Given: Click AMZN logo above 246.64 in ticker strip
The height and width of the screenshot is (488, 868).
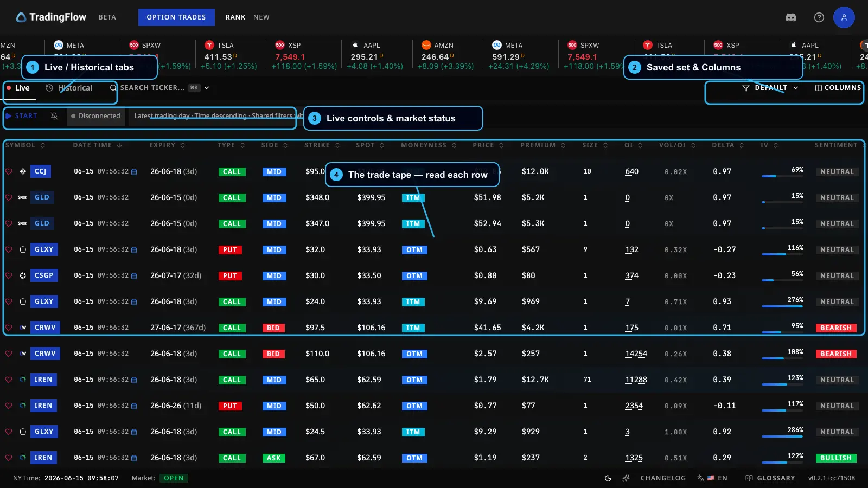Looking at the screenshot, I should 426,45.
